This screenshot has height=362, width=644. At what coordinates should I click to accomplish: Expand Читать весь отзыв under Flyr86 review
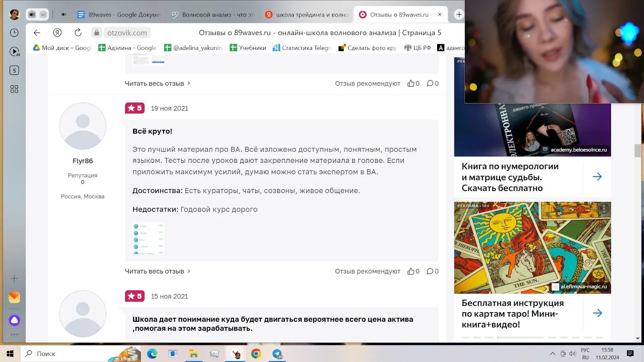click(157, 271)
